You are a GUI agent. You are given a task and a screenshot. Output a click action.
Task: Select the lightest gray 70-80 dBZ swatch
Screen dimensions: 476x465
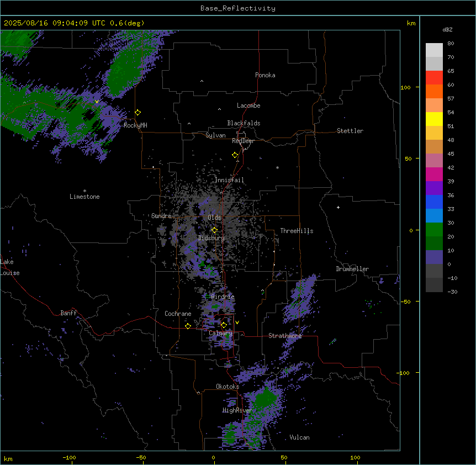pos(434,50)
